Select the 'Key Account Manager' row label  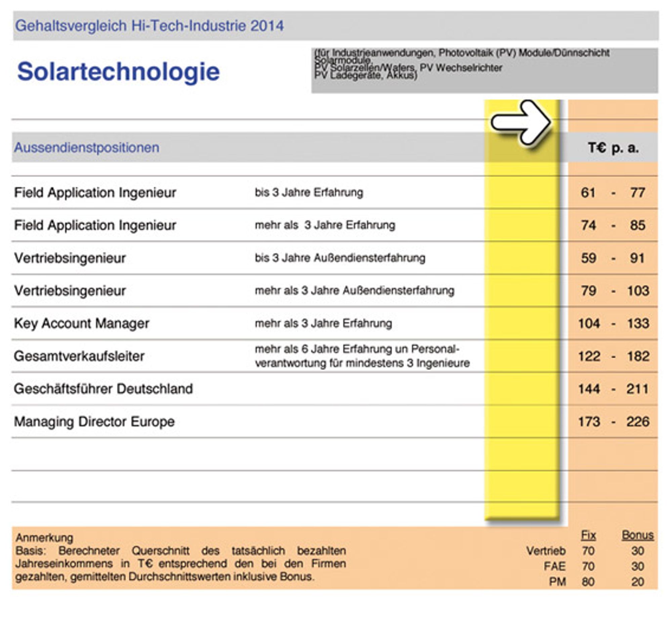pos(81,323)
